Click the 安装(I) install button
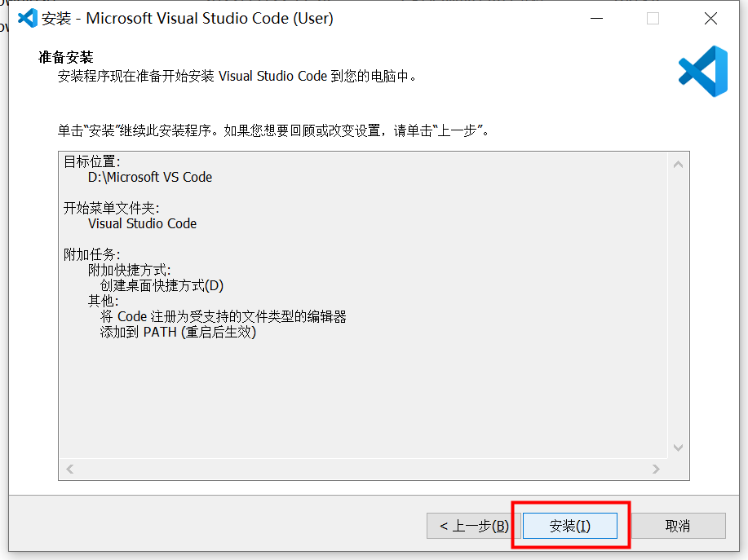 point(570,526)
